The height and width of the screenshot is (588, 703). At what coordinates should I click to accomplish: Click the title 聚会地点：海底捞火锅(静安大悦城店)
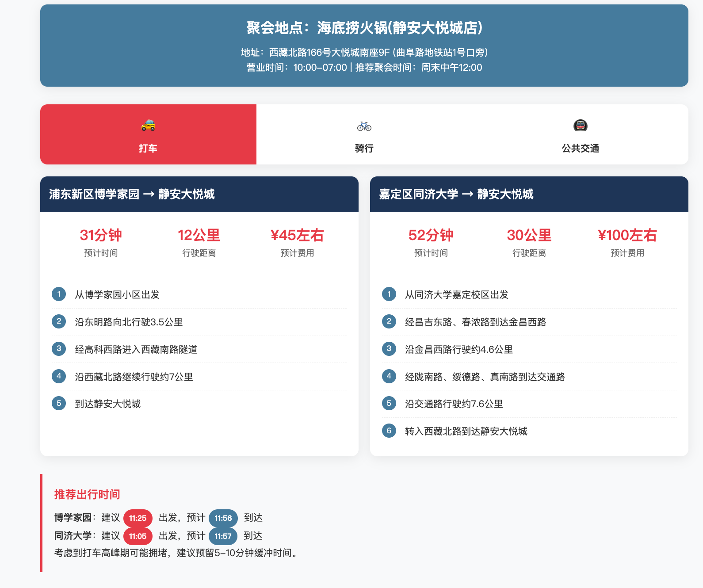pyautogui.click(x=364, y=28)
